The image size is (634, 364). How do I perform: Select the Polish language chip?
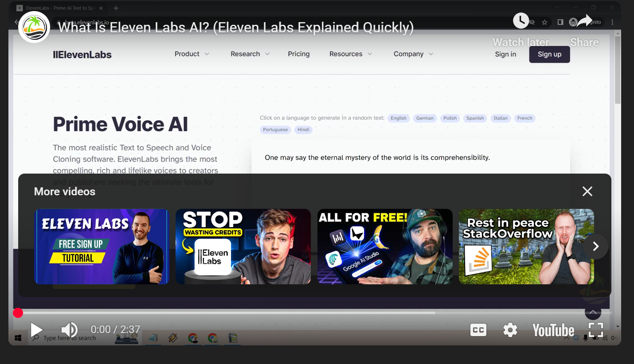450,118
